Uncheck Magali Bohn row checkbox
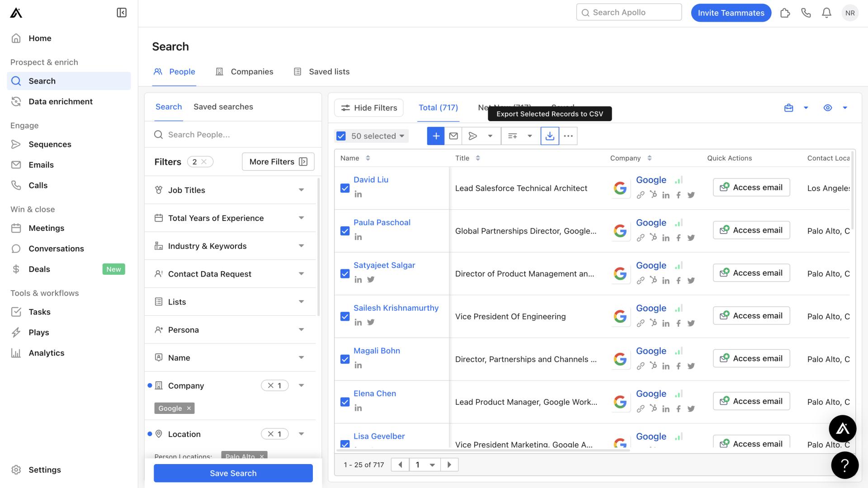This screenshot has height=488, width=868. 345,360
